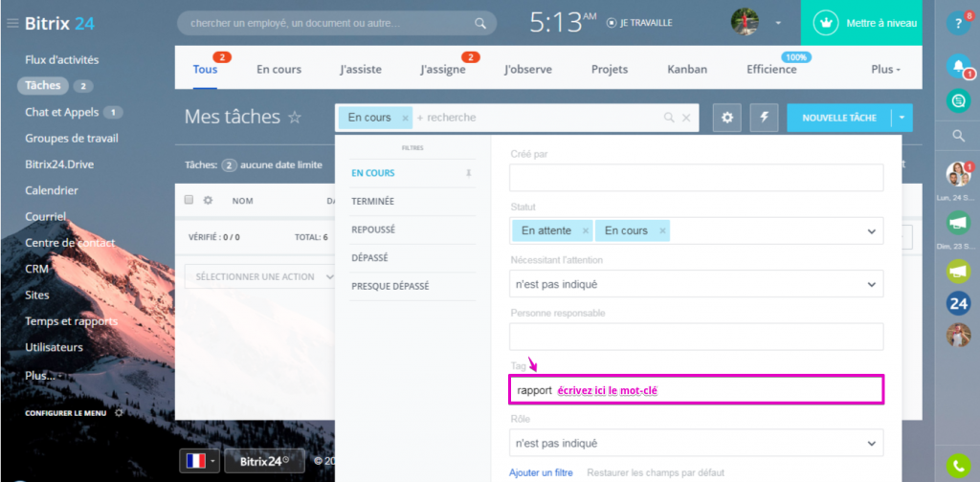Open the group avatar chat with badge

(958, 175)
